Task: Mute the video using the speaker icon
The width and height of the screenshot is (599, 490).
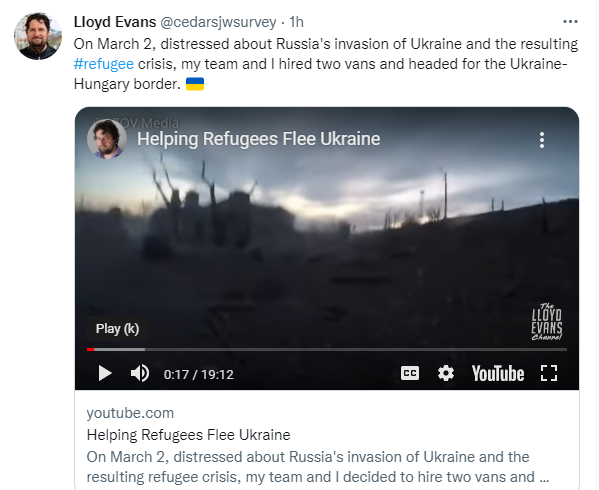Action: [x=140, y=373]
